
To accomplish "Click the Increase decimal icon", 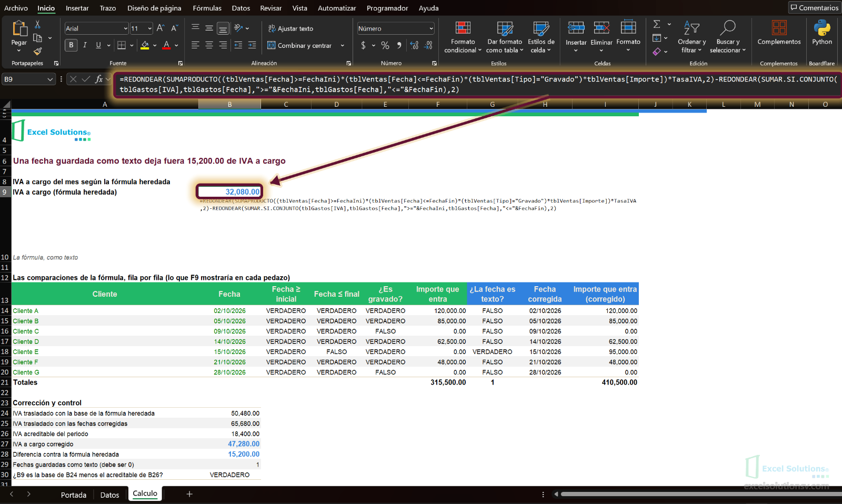I will (414, 45).
